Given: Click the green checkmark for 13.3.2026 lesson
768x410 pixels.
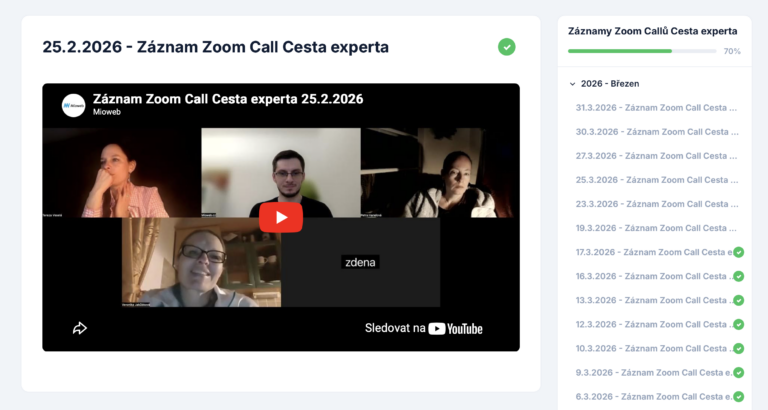Looking at the screenshot, I should (739, 300).
